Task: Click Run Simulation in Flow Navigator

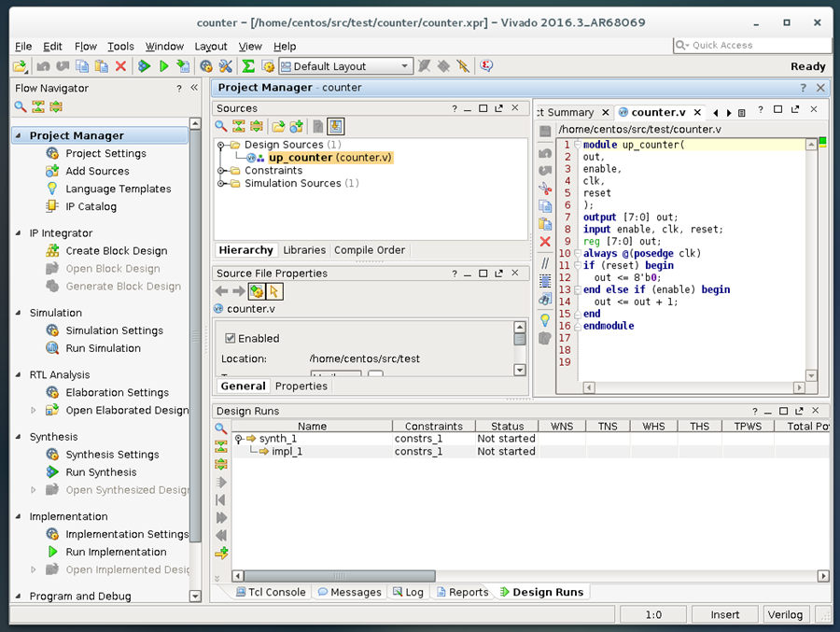Action: [x=103, y=348]
